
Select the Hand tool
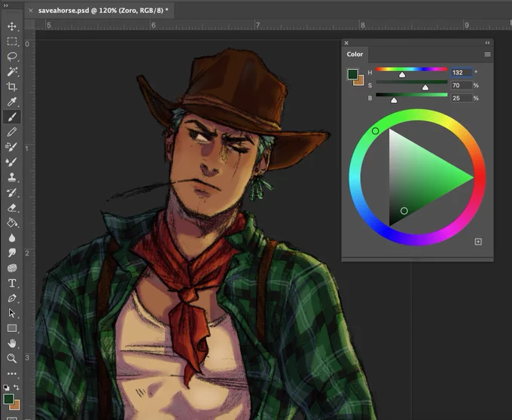tap(12, 343)
